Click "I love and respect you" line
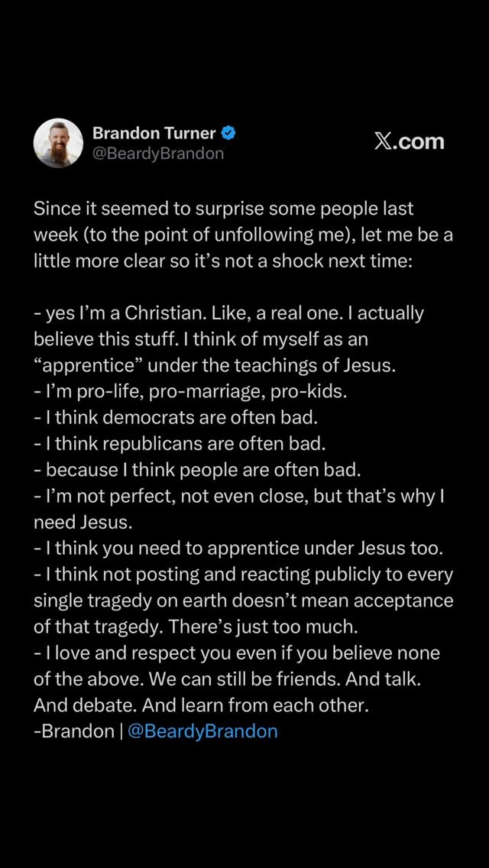The width and height of the screenshot is (489, 868). click(x=237, y=653)
